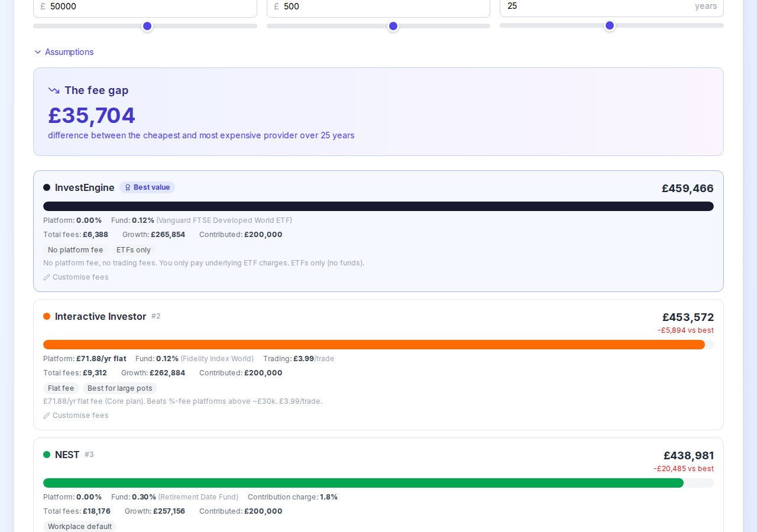Click the years slider handle

pos(609,25)
